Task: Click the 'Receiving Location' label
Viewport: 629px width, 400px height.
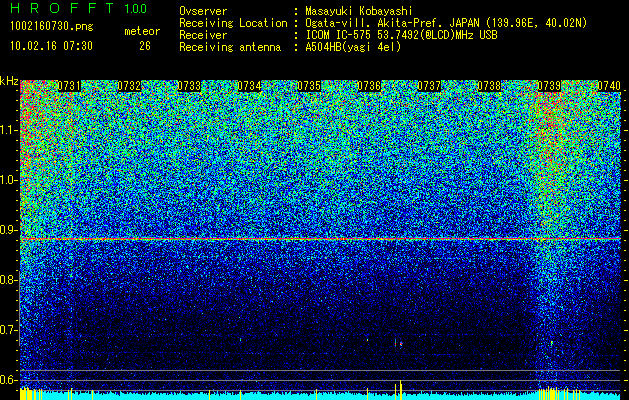Action: tap(233, 23)
